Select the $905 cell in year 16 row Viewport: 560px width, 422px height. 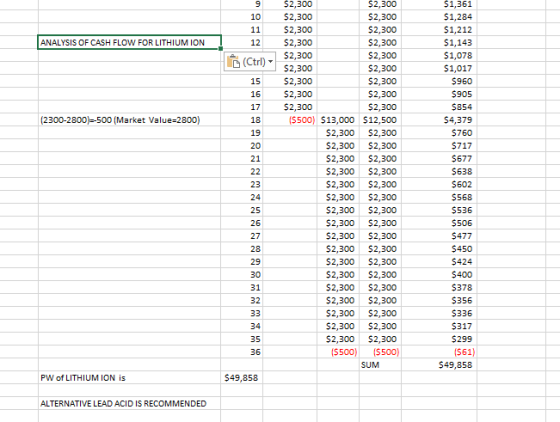(x=439, y=94)
